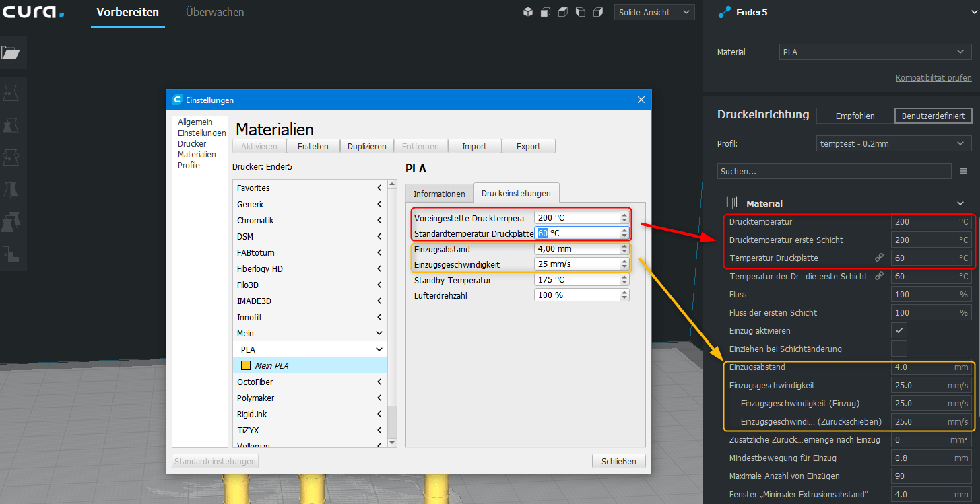Click the Import button
The width and height of the screenshot is (980, 504).
pos(475,146)
